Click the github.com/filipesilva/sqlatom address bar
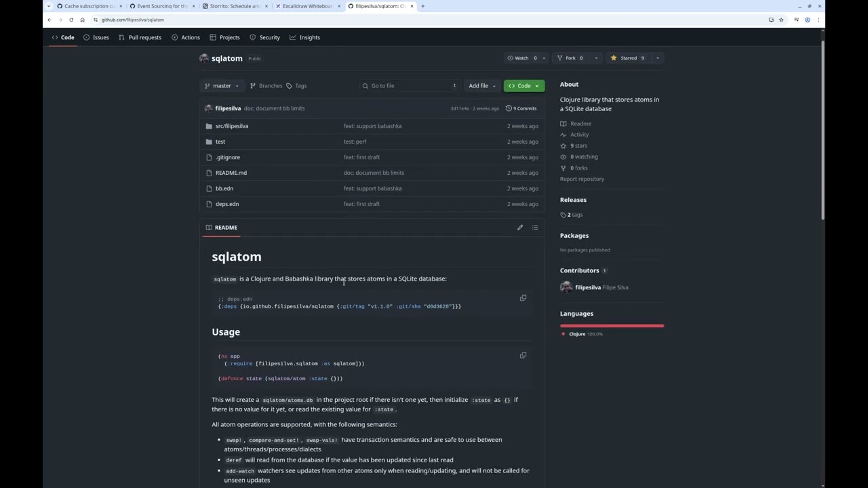Screen dimensions: 868x488 coord(434,20)
